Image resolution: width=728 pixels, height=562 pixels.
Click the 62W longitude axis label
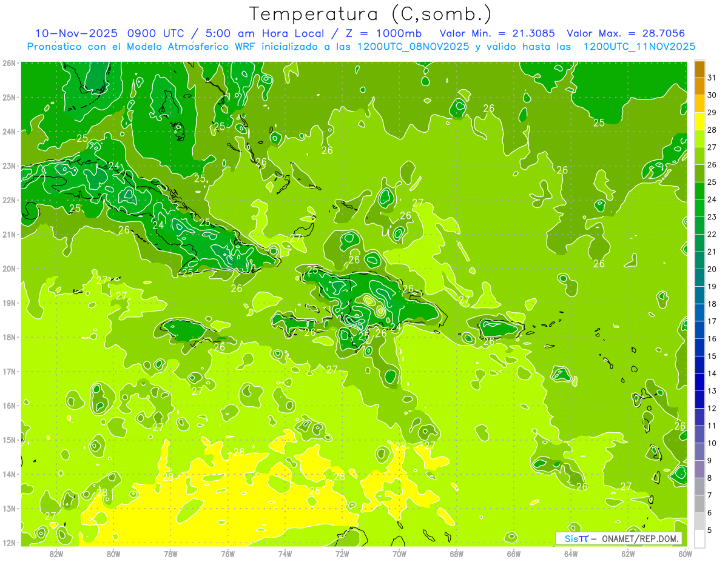pos(628,554)
